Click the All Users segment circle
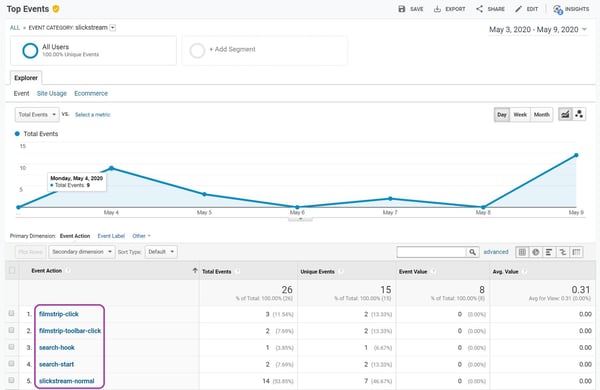 tap(30, 51)
